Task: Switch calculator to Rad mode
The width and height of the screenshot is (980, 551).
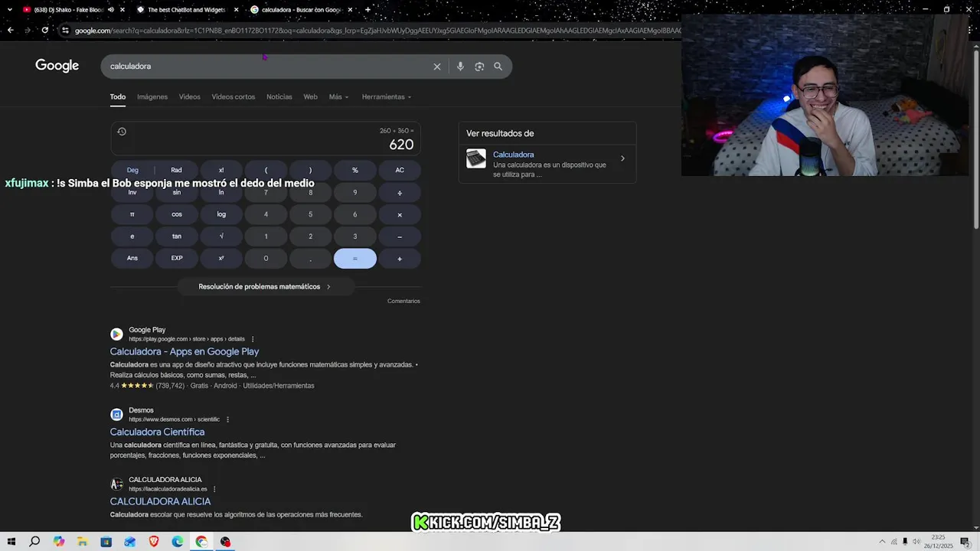Action: point(177,170)
